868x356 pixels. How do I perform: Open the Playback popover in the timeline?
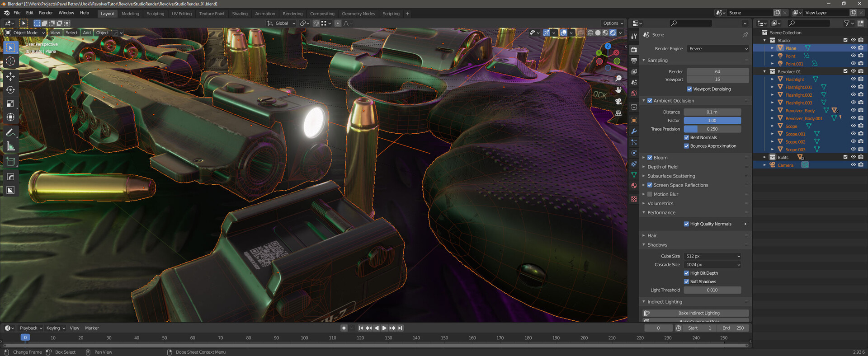31,328
